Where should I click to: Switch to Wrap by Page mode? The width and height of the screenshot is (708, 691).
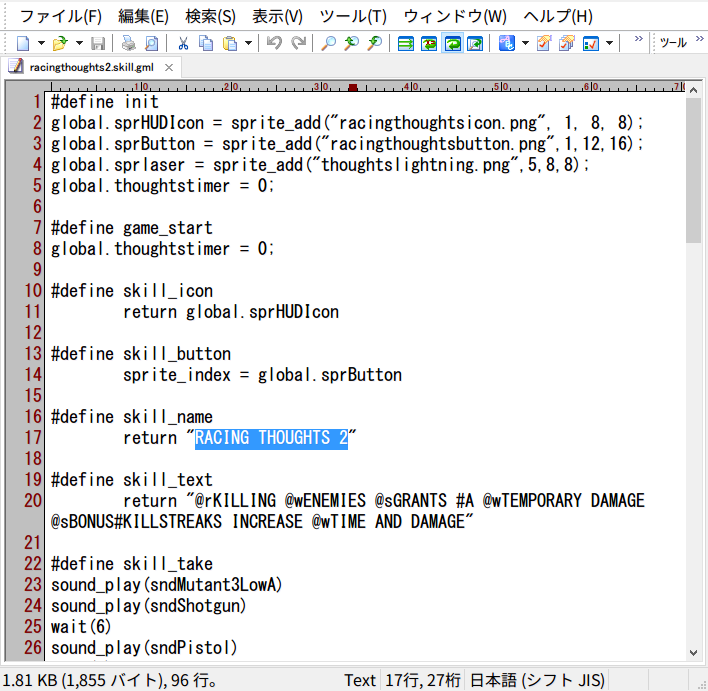pyautogui.click(x=475, y=43)
